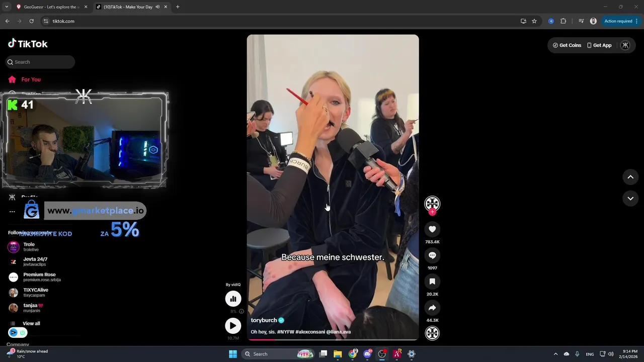Open the Rain/snow ahead weather widget

28,354
